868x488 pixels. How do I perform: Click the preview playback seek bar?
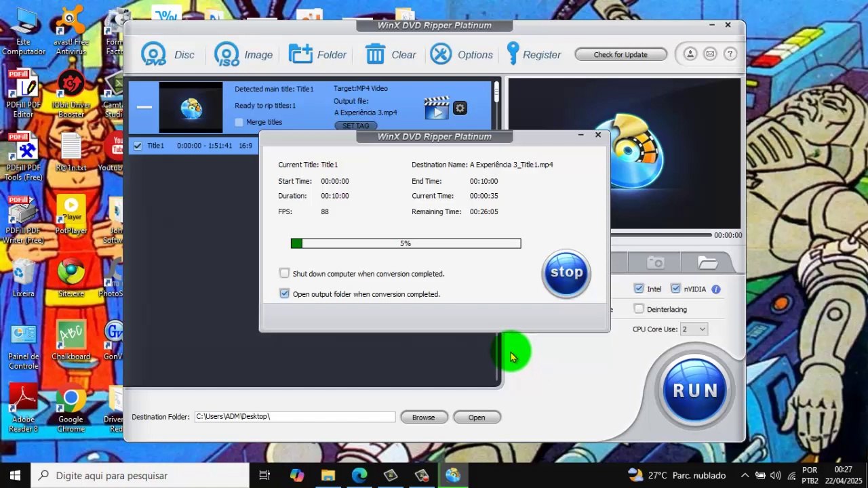tap(661, 235)
